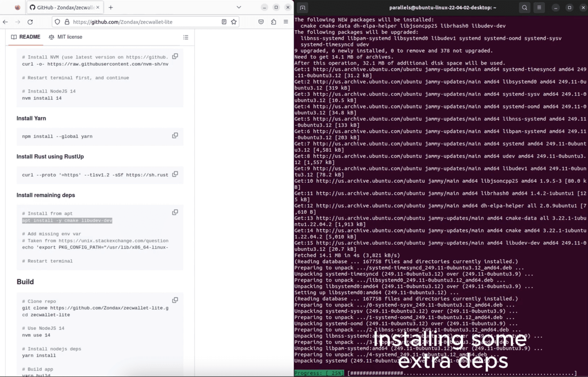
Task: Close the GitHub Zondax/zecwallet tab
Action: tap(98, 7)
